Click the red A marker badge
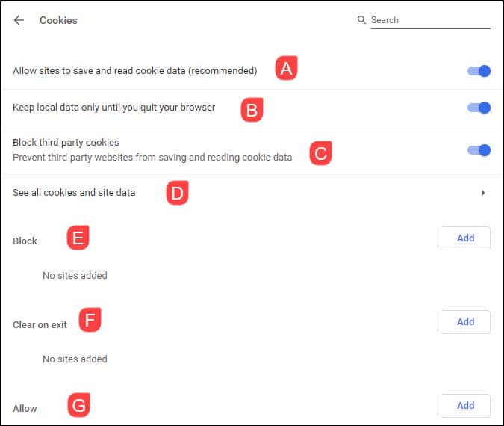This screenshot has height=426, width=504. (286, 69)
